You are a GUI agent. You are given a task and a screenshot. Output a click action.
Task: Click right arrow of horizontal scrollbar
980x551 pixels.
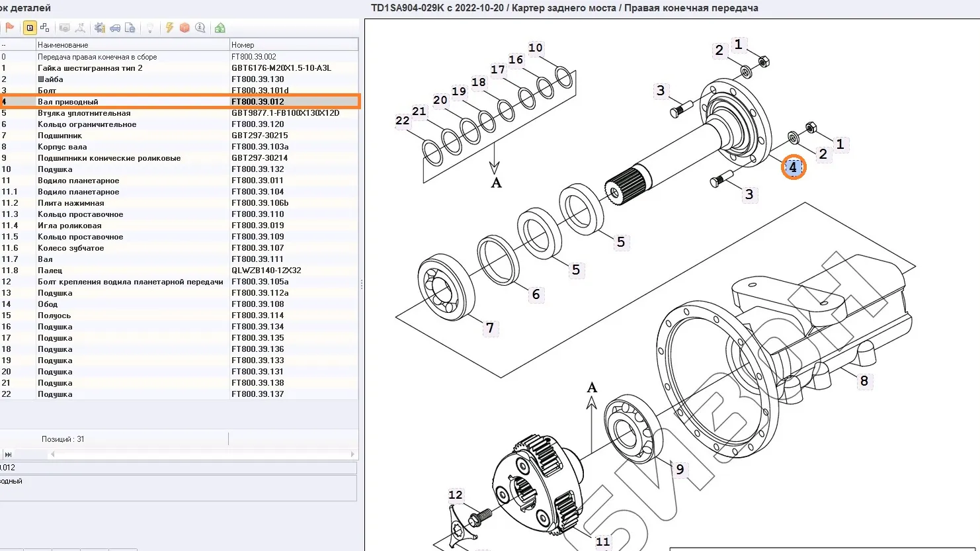coord(352,454)
